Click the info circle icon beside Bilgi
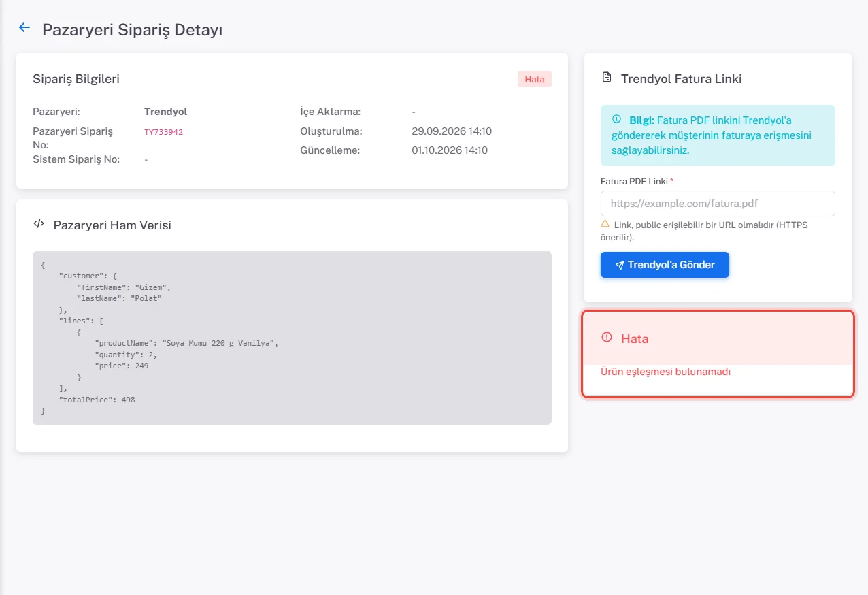 click(x=616, y=119)
